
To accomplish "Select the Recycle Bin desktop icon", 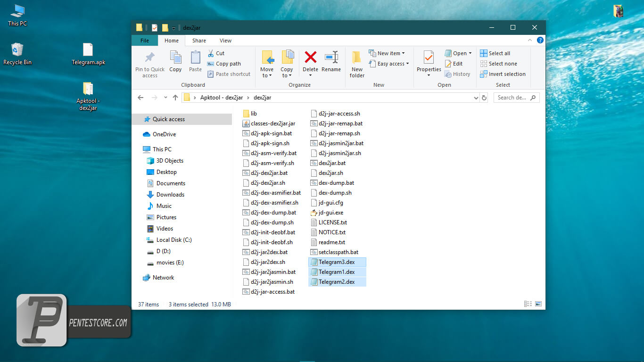I will click(17, 54).
